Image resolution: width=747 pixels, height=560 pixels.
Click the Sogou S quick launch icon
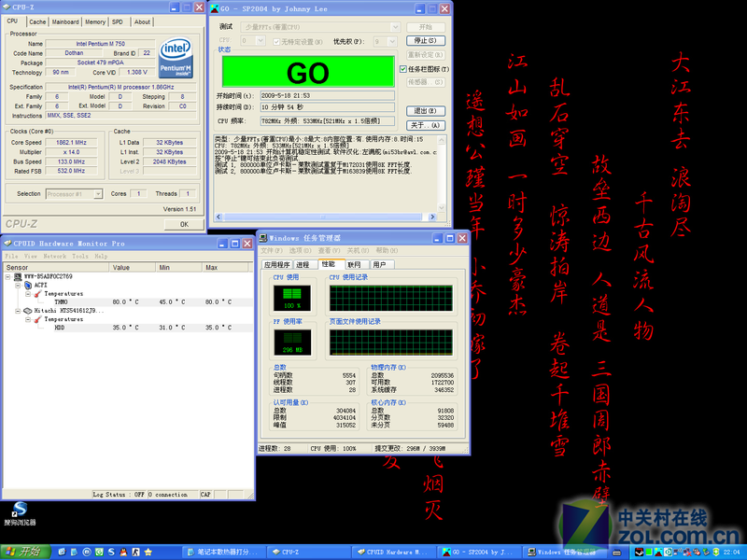pos(111,552)
